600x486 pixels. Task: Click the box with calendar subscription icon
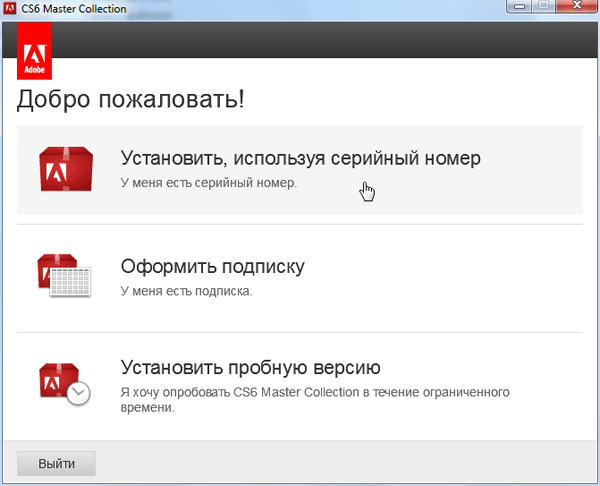pyautogui.click(x=64, y=276)
